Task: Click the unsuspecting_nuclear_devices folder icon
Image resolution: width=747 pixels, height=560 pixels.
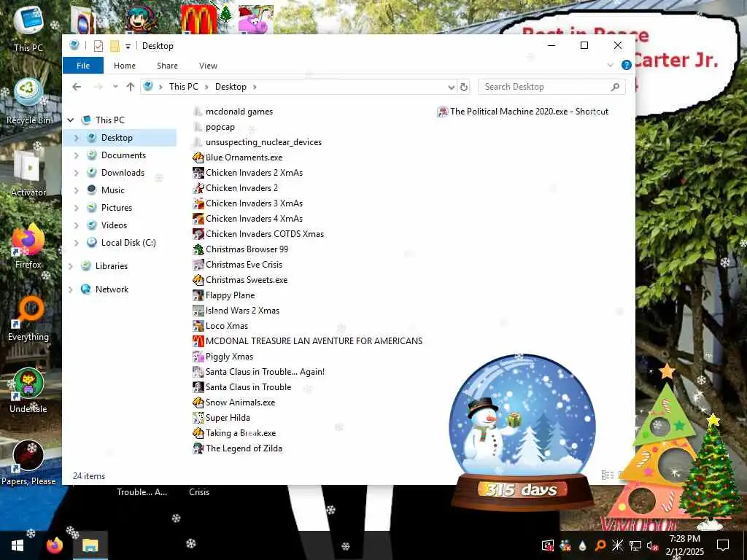Action: 198,142
